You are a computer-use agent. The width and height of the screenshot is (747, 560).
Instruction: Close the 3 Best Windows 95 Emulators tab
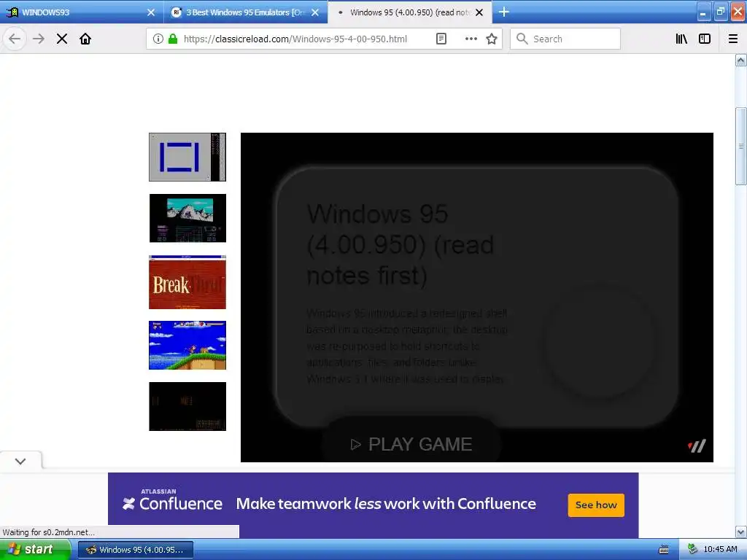click(x=315, y=12)
